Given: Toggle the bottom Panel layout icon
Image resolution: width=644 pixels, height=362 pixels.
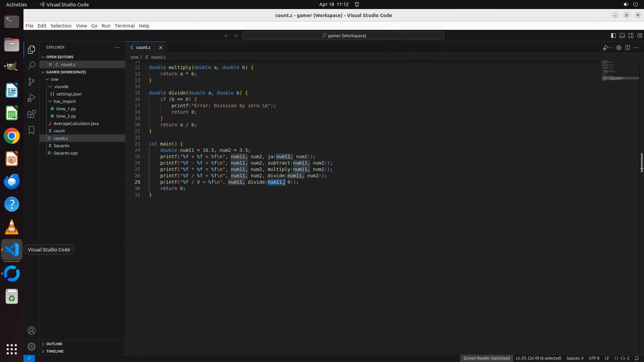Looking at the screenshot, I should [x=622, y=36].
